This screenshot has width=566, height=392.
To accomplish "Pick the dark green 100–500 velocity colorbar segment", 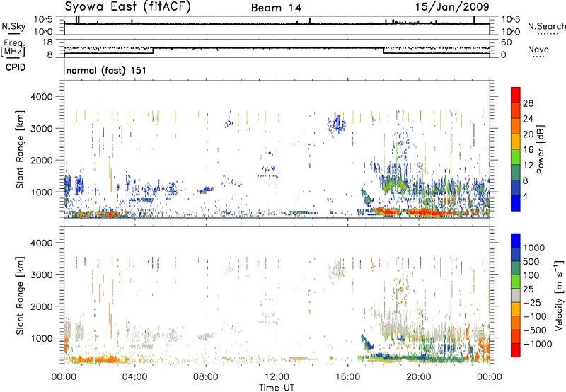I will point(516,268).
